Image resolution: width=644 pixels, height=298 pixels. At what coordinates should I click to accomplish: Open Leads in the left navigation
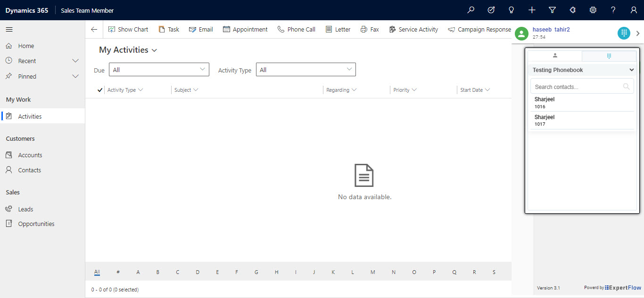click(x=25, y=209)
